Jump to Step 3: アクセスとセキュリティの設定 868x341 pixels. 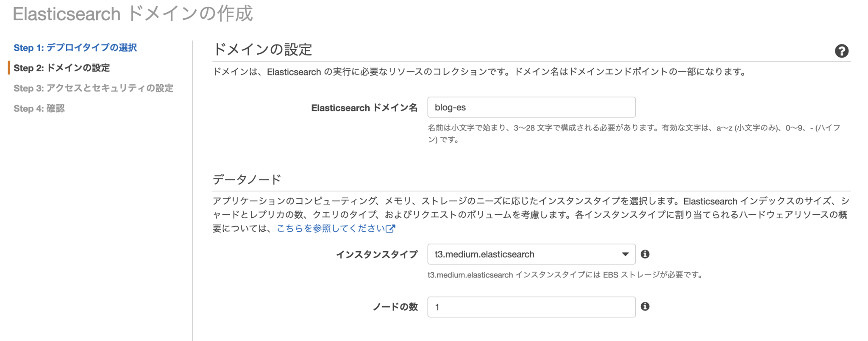[x=93, y=88]
